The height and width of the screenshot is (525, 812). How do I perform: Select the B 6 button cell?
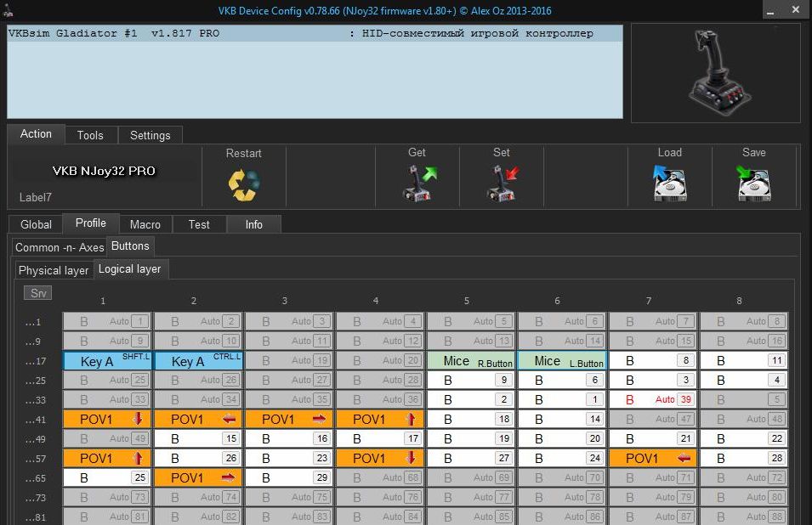point(562,381)
